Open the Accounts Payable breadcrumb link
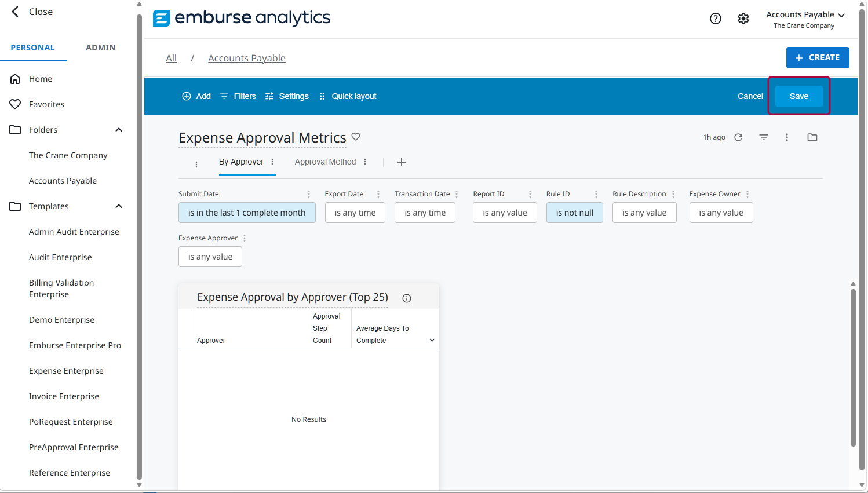 247,58
